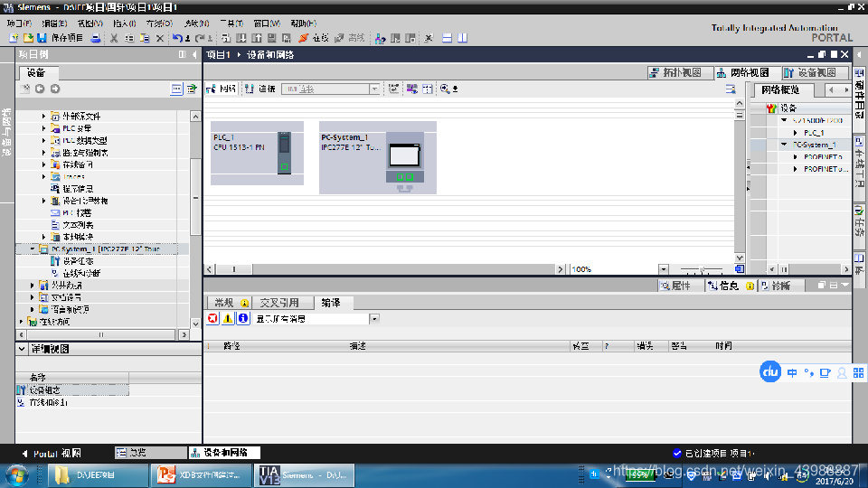Select the PLC_1 CPU 1513-1 PN device
The height and width of the screenshot is (488, 868).
pyautogui.click(x=257, y=154)
